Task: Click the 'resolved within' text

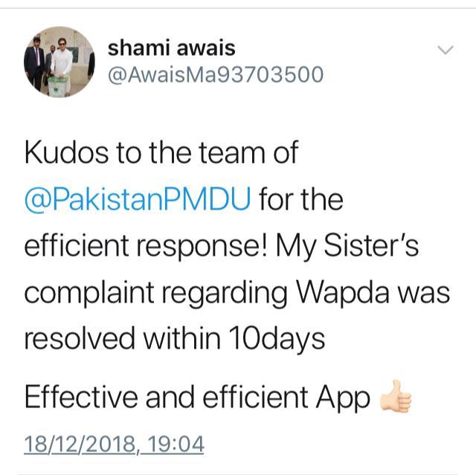Action: pos(122,338)
